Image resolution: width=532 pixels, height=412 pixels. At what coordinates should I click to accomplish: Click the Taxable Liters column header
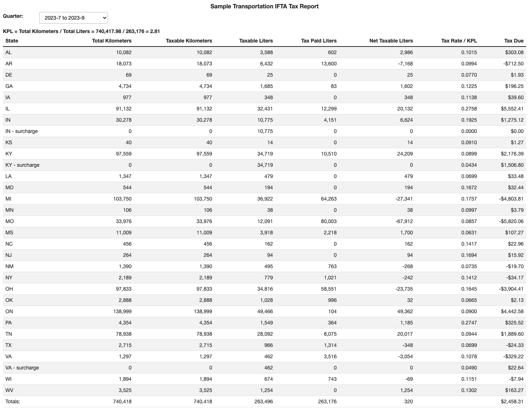point(256,41)
